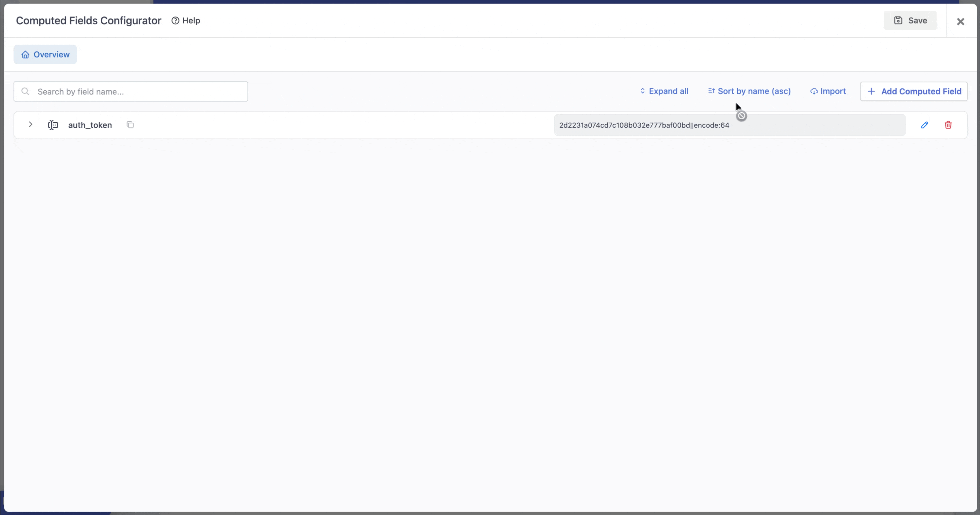The image size is (980, 515).
Task: Expand the auth_token row chevron
Action: [x=31, y=124]
